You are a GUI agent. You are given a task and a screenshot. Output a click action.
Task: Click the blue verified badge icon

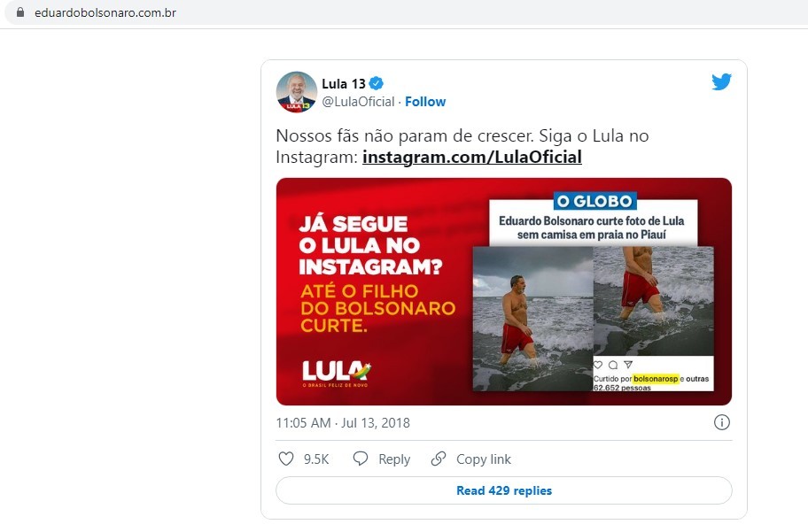[377, 83]
